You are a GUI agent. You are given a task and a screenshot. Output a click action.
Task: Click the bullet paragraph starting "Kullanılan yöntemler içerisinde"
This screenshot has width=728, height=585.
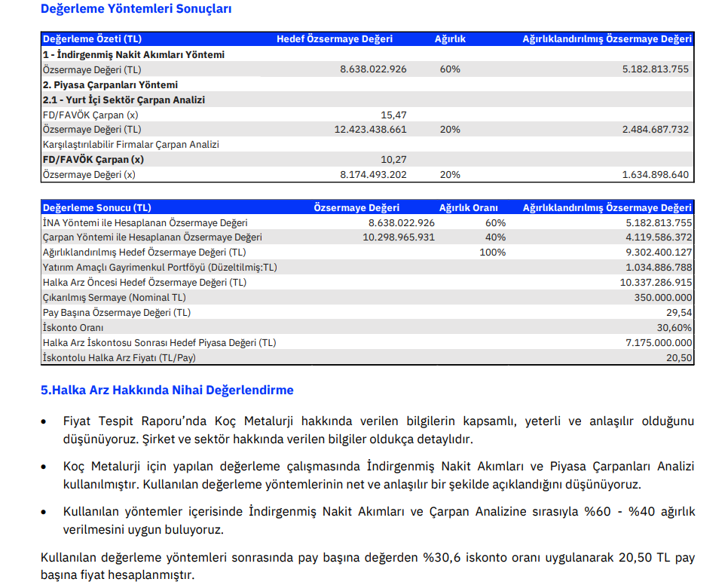click(379, 520)
